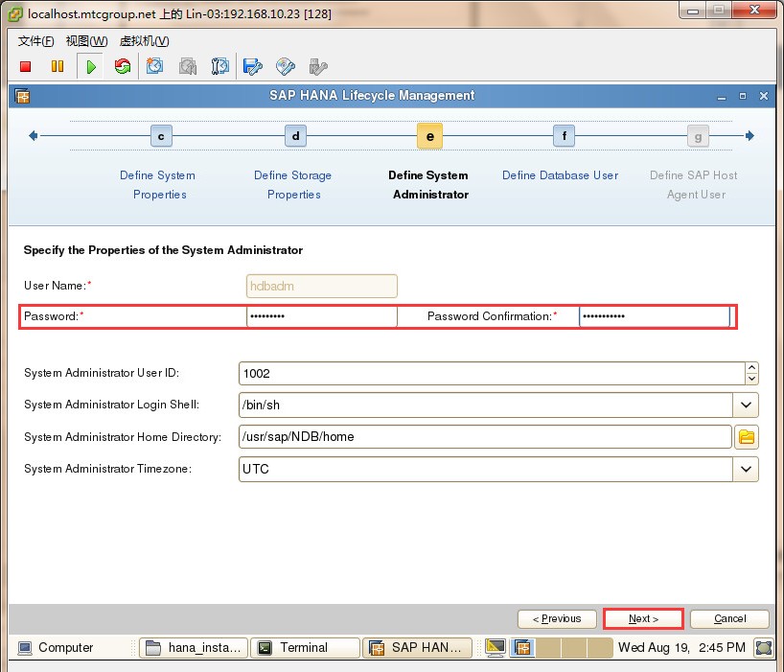This screenshot has width=784, height=672.
Task: Expand the Timezone dropdown arrow
Action: [x=746, y=469]
